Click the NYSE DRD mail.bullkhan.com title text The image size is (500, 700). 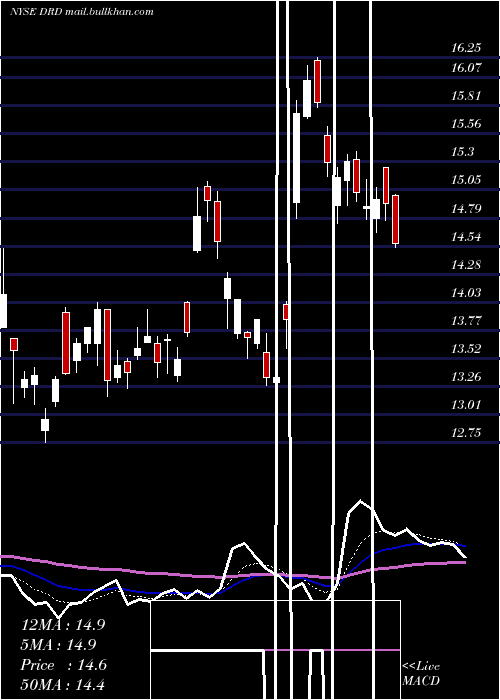point(82,12)
